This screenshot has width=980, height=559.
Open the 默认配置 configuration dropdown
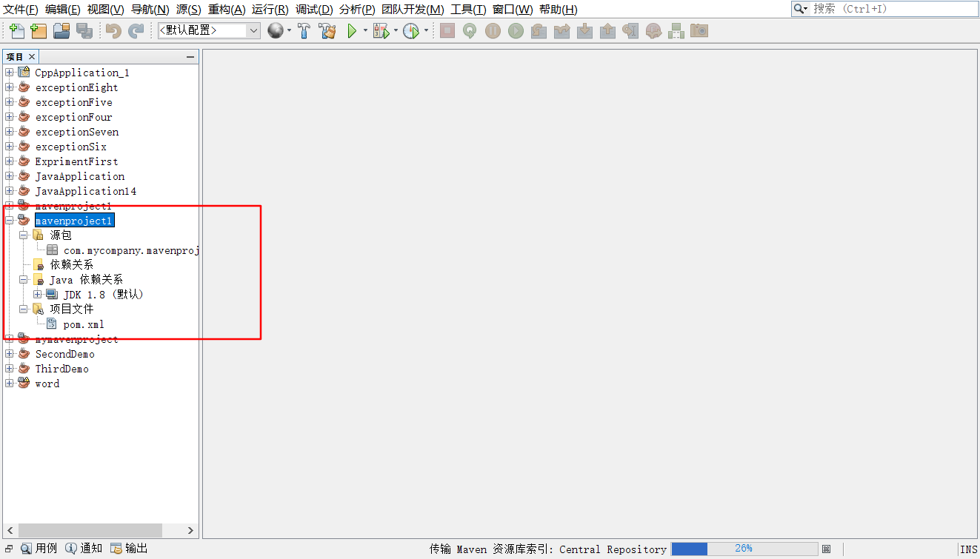point(209,30)
